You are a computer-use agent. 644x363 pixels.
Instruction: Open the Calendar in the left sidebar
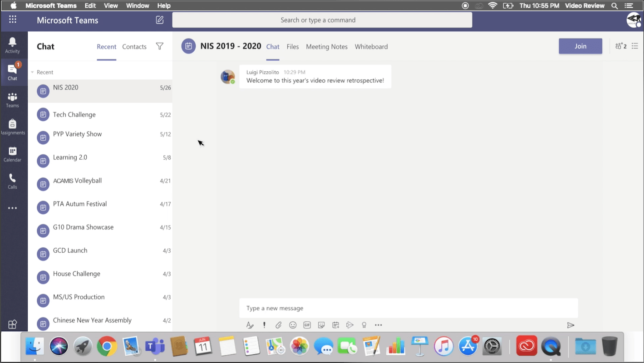point(12,154)
